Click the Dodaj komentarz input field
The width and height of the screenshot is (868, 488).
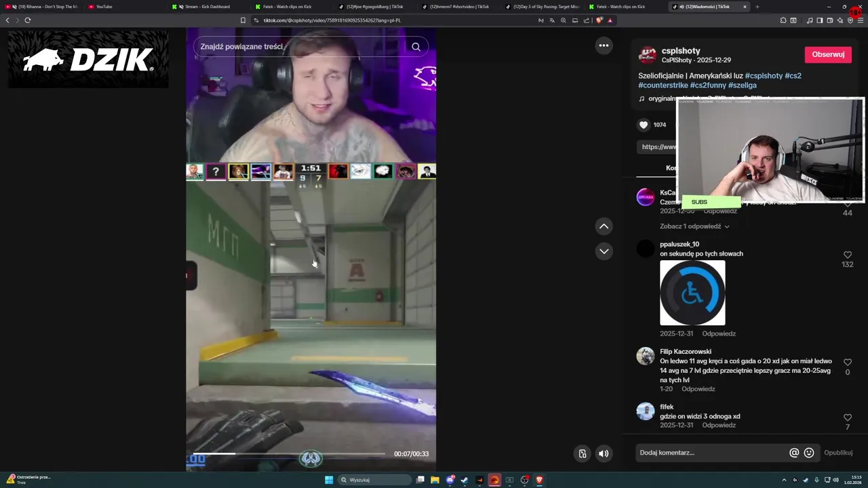pos(712,453)
